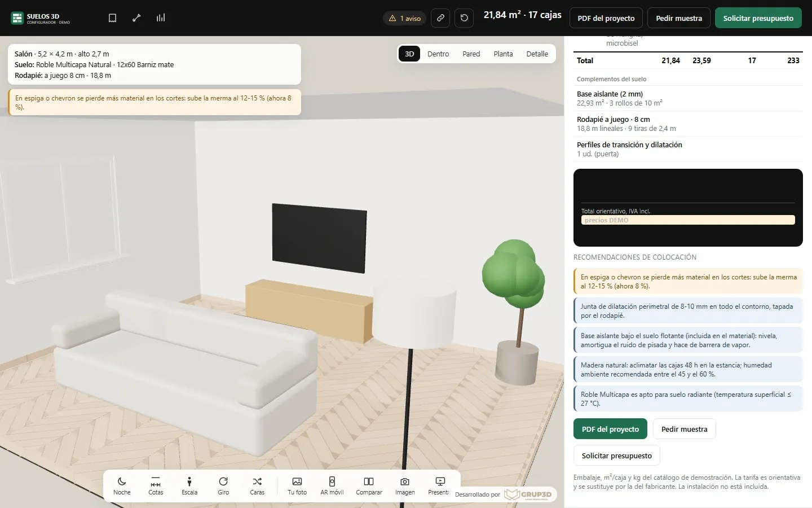Capture an image with Imagen icon
Screen dimensions: 812x508
pos(405,485)
